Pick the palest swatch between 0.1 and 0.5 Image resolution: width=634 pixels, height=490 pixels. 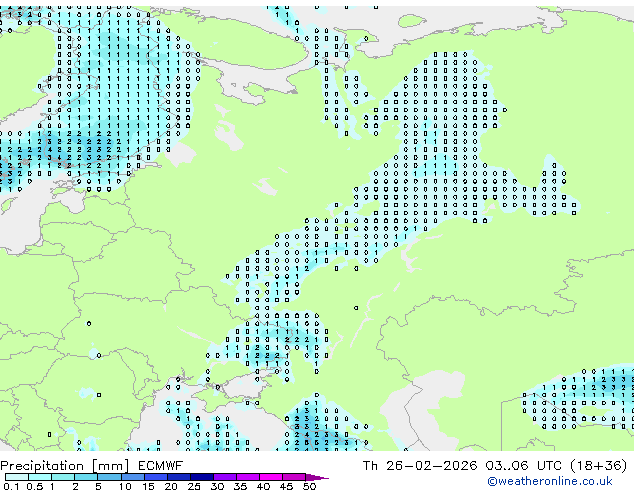(x=17, y=477)
